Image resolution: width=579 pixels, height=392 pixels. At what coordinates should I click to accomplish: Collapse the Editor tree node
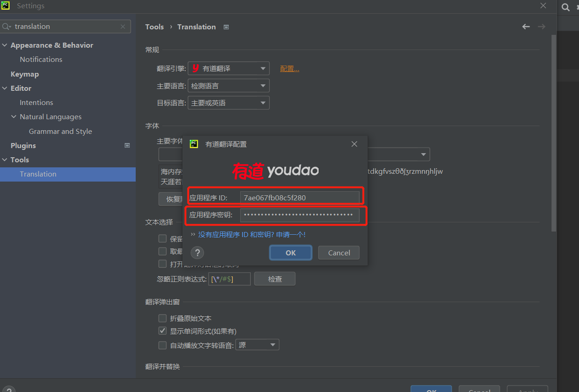coord(5,88)
